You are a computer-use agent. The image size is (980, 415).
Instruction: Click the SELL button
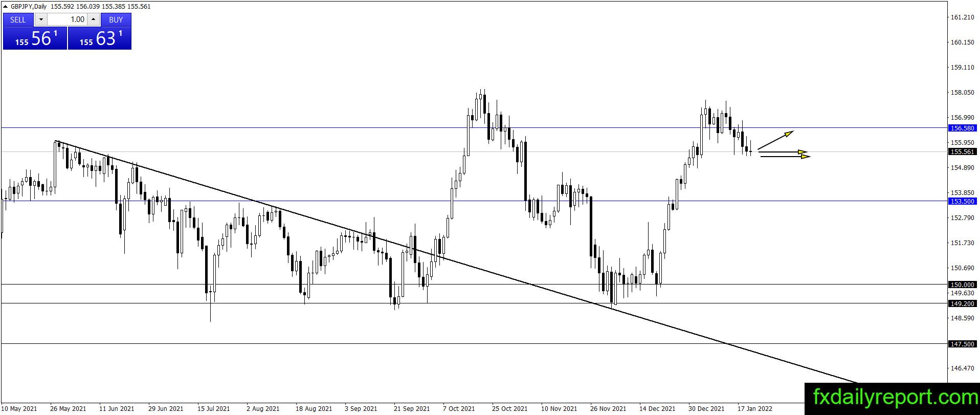[x=18, y=19]
